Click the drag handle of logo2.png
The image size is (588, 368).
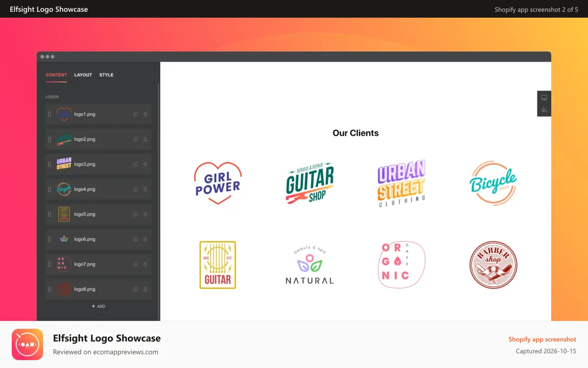pyautogui.click(x=49, y=139)
